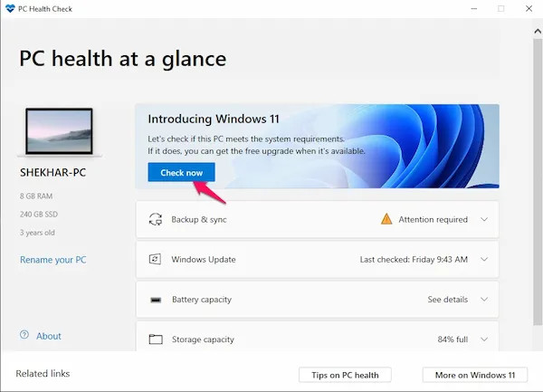Viewport: 543px width, 392px height.
Task: Expand the Backup & sync section chevron
Action: click(484, 219)
